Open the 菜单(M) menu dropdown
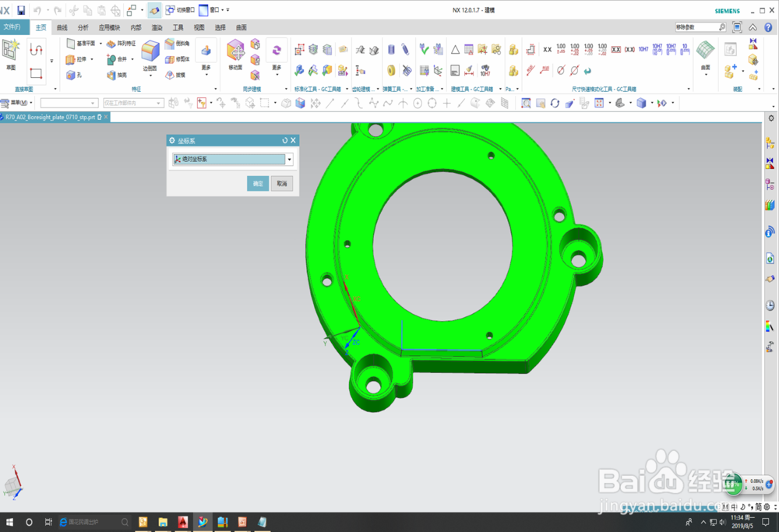Screen dimensions: 779x532 pos(17,103)
